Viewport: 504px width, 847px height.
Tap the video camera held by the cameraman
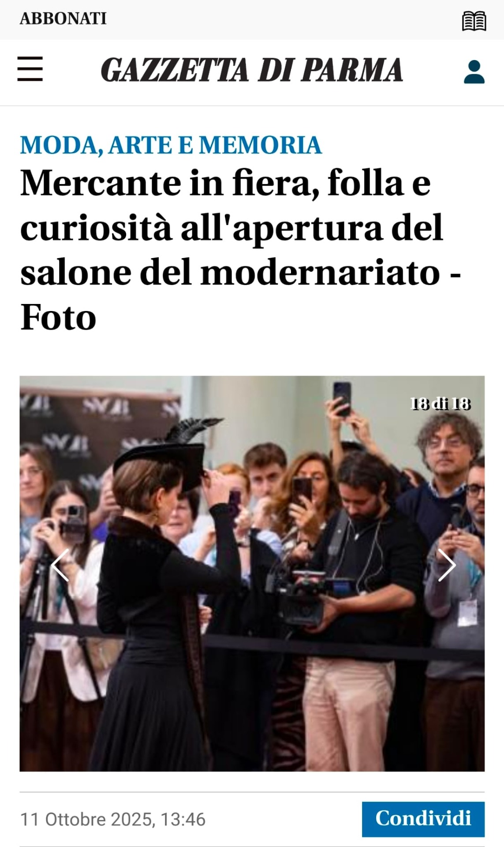(x=300, y=596)
